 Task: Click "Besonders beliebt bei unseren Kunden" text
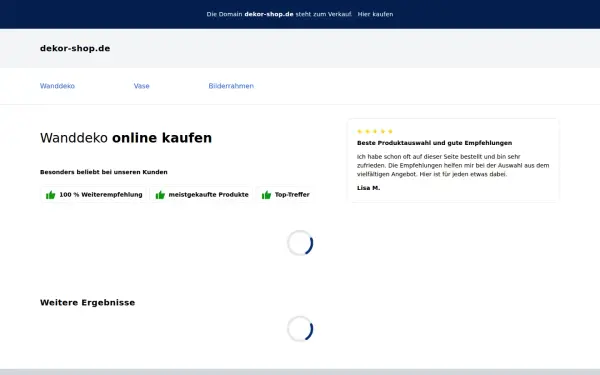point(104,172)
